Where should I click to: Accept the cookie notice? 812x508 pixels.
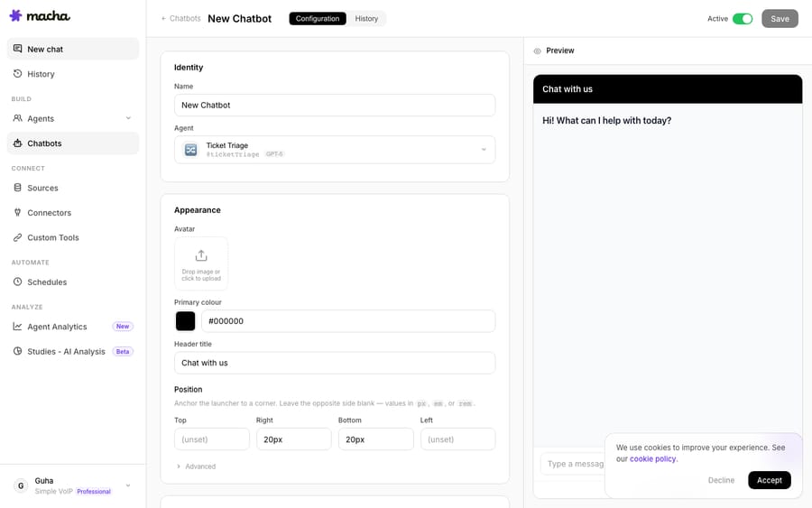(x=769, y=480)
